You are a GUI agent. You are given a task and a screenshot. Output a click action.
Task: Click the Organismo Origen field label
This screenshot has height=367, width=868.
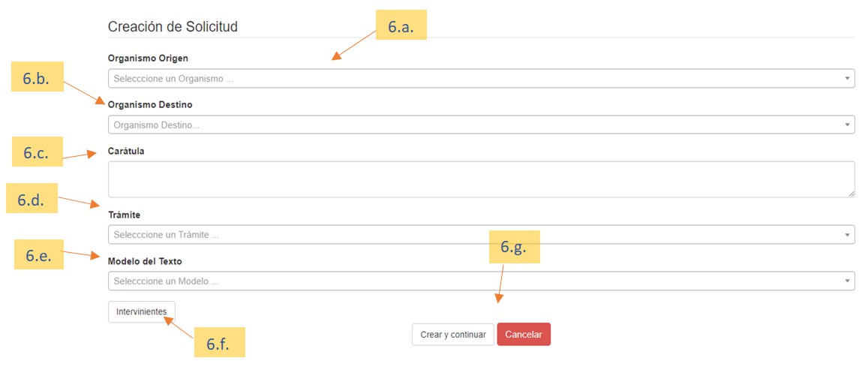pyautogui.click(x=148, y=58)
